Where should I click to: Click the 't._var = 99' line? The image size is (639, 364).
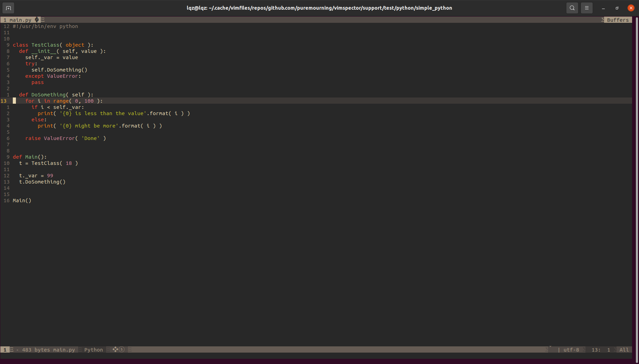[36, 176]
